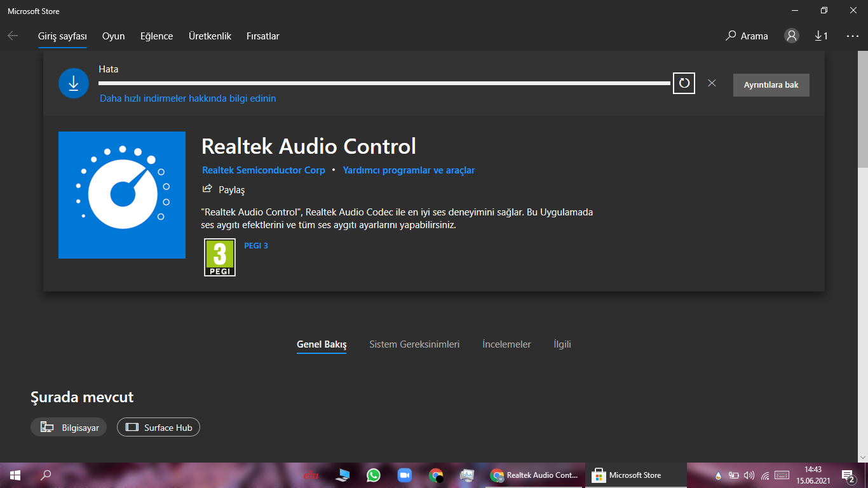Open the monitor chart app in taskbar
Image resolution: width=868 pixels, height=488 pixels.
coord(467,475)
